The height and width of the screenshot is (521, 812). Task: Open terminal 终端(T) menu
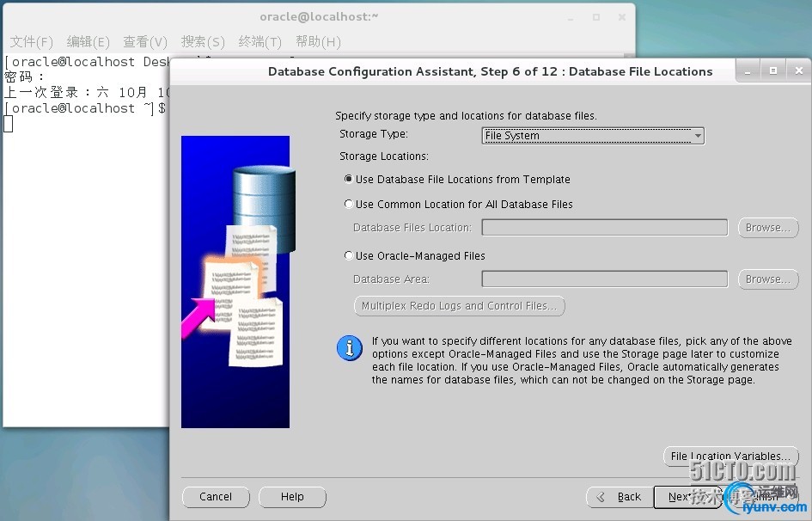260,41
